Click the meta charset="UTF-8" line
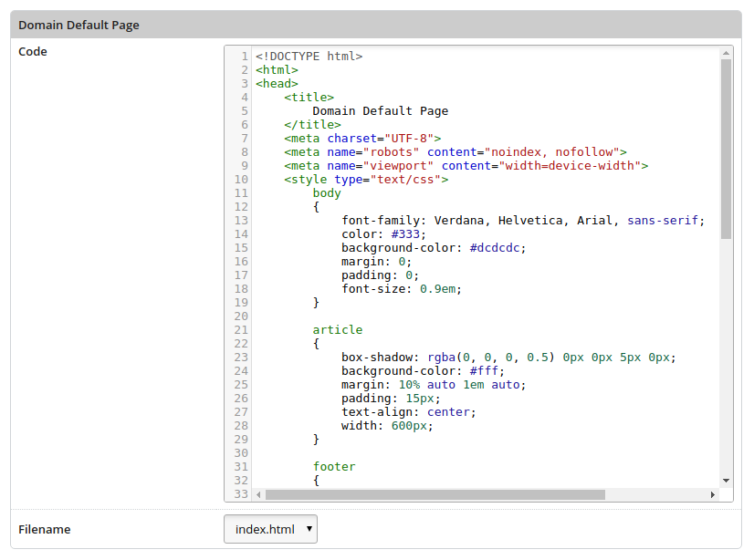Image resolution: width=754 pixels, height=560 pixels. (362, 139)
